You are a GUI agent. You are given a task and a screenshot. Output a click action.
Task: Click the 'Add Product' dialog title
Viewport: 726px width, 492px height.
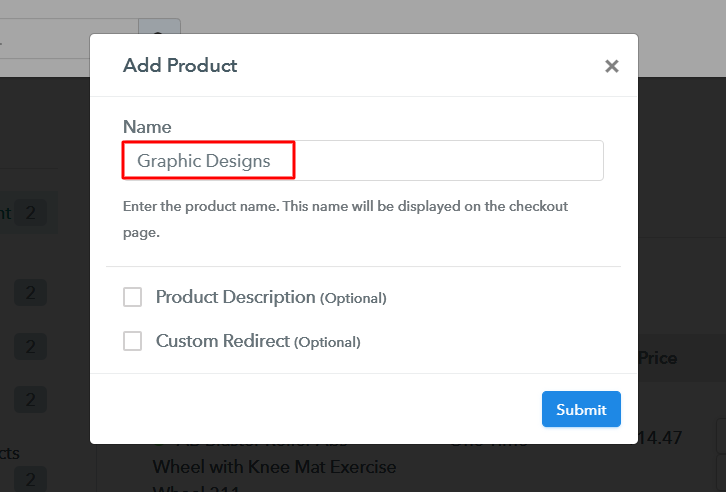[180, 65]
